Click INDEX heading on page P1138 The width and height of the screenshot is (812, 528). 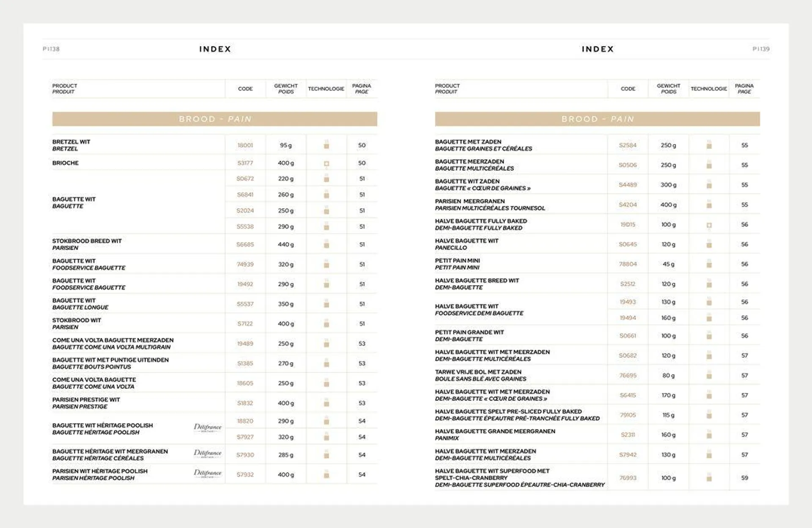(x=215, y=49)
